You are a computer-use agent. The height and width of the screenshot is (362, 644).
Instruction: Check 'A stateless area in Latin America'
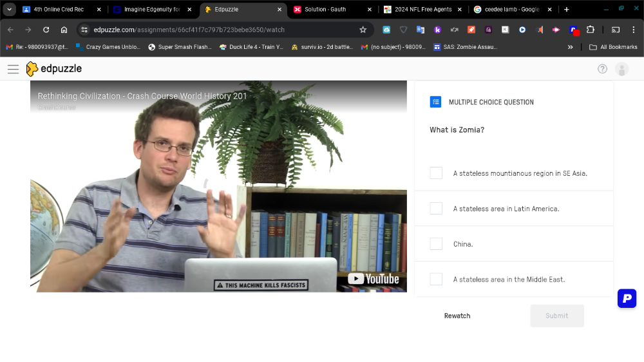pos(436,208)
